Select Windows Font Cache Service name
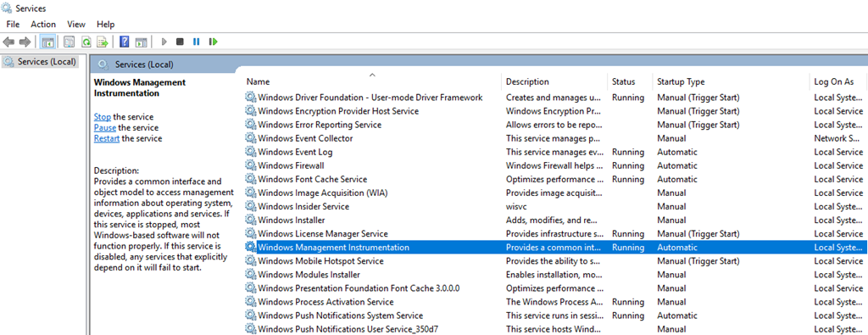Screen dimensions: 868x335 click(x=312, y=180)
